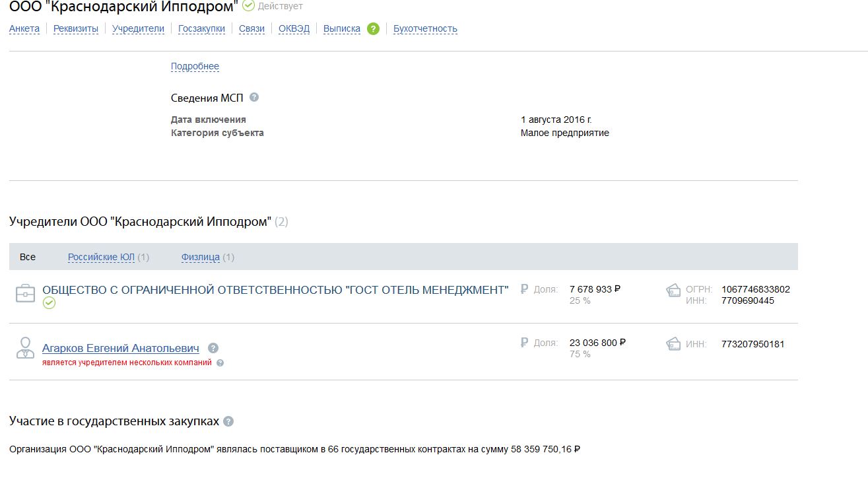Open ГОСТ ОТЕЛЬ МЕНЕДЖМЕНТ company page
Image resolution: width=868 pixels, height=486 pixels.
pyautogui.click(x=275, y=290)
